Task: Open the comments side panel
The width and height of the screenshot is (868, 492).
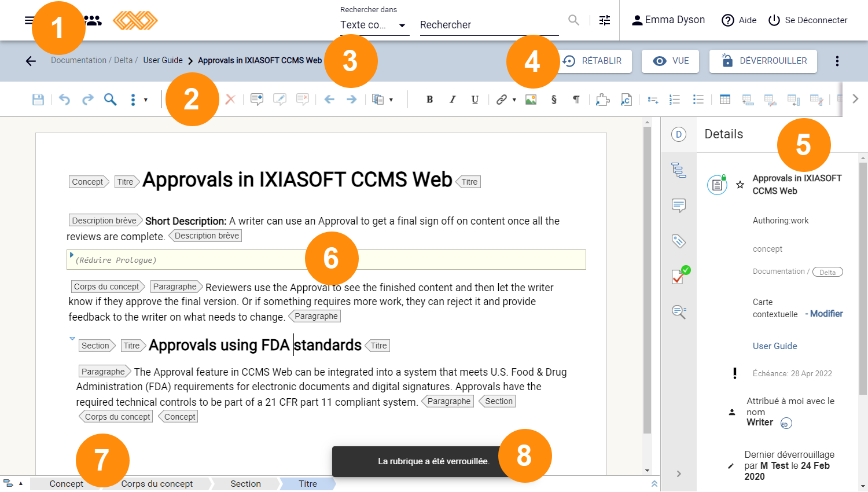Action: 679,205
